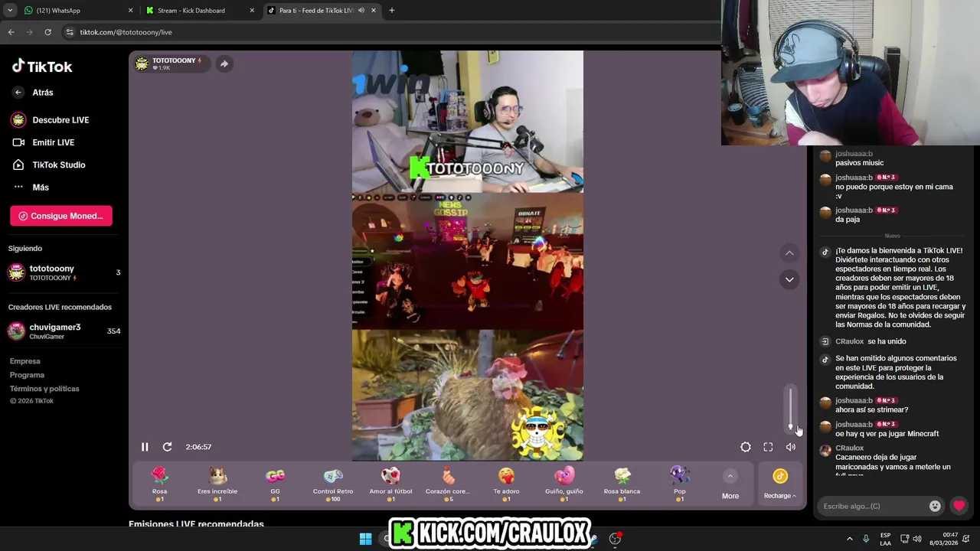Send the Corazón coreano gift
980x551 pixels.
[x=448, y=484]
